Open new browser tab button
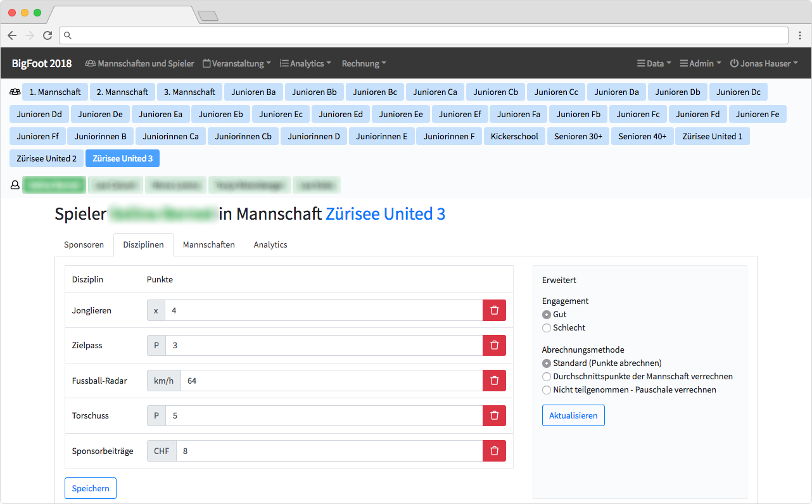The height and width of the screenshot is (504, 812). click(x=208, y=16)
